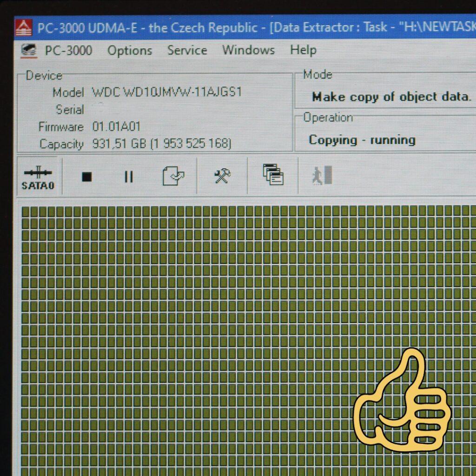The width and height of the screenshot is (476, 476).
Task: Click the 'Make copy of object data.' mode text
Action: (x=391, y=97)
